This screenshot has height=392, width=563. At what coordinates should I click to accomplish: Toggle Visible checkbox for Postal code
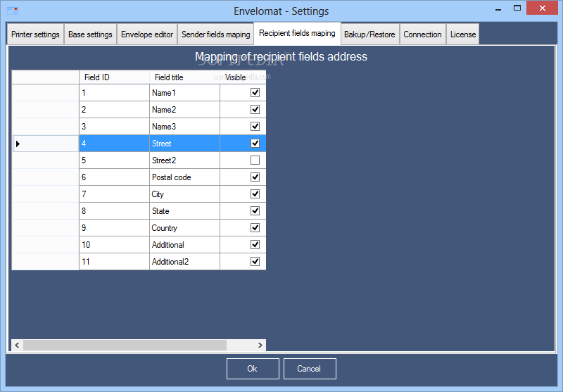click(255, 177)
